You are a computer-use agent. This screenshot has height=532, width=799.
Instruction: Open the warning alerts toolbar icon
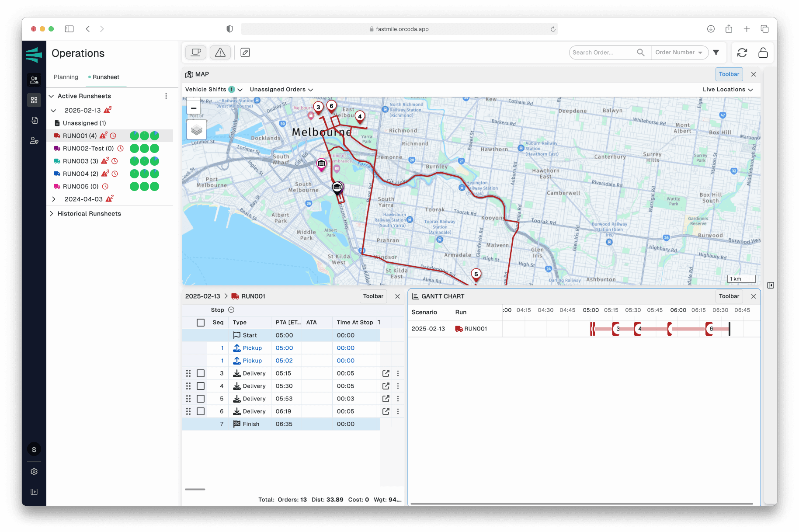tap(220, 52)
